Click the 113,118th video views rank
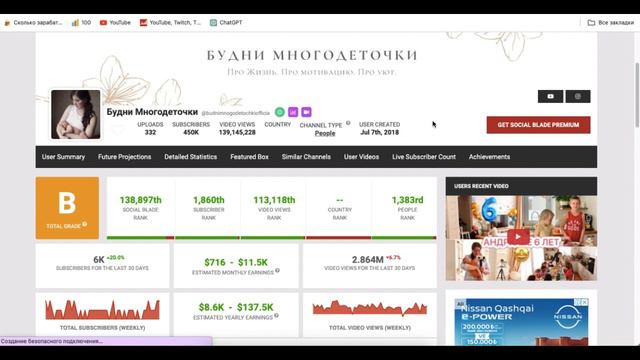 [x=274, y=200]
